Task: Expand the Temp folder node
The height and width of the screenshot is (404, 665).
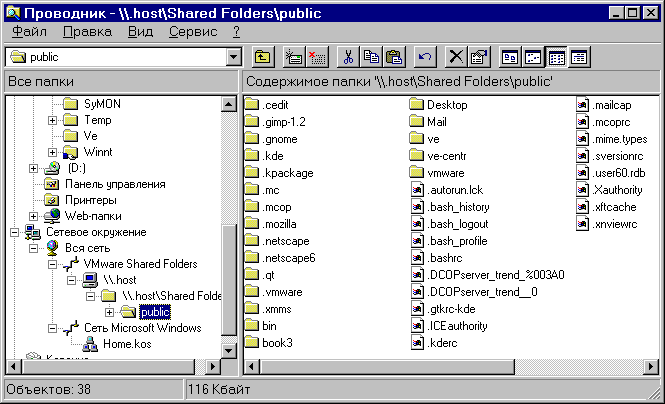Action: coord(52,120)
